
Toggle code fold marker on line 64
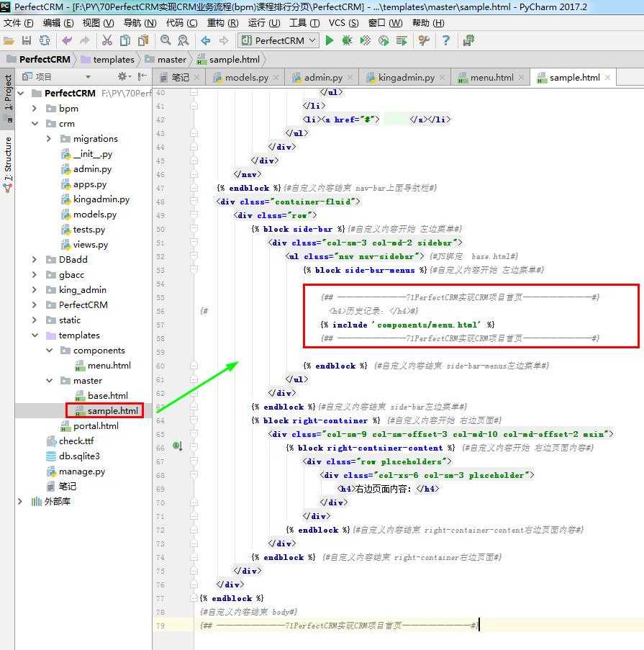pos(194,420)
